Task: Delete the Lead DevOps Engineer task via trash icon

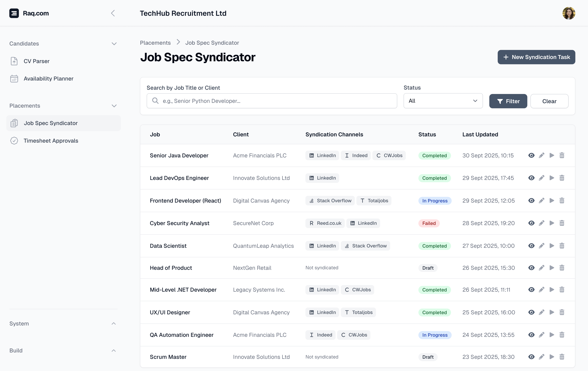Action: pyautogui.click(x=562, y=178)
